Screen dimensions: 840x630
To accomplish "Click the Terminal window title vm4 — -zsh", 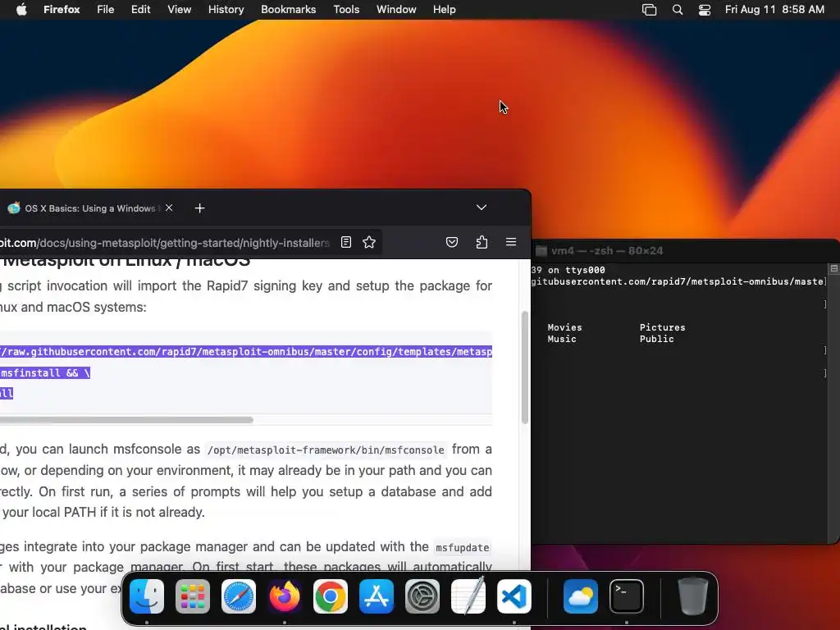I will tap(607, 251).
